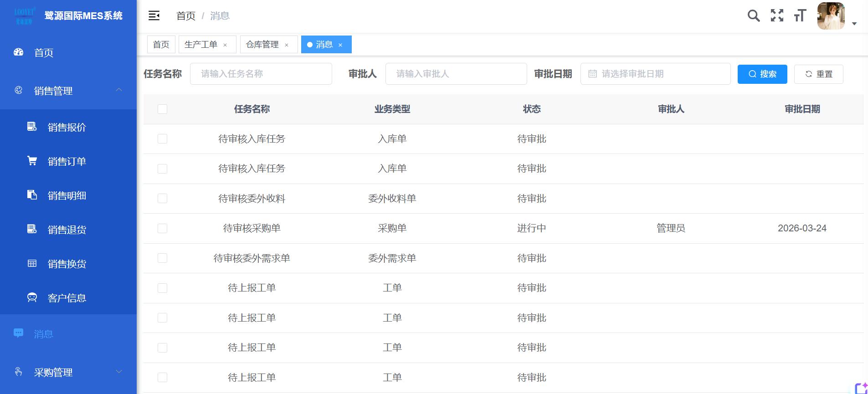Open the font size adjustment icon
The image size is (868, 394).
point(800,16)
